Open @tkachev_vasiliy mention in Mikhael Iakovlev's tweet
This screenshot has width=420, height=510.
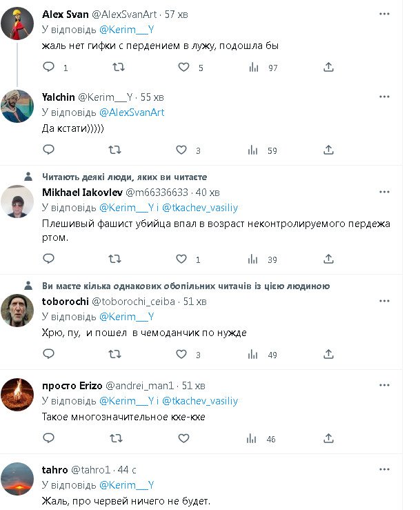(x=200, y=207)
